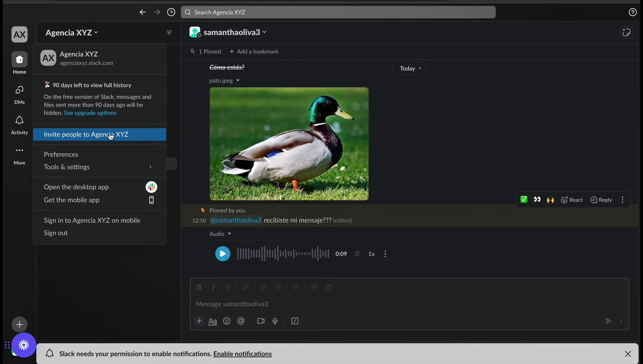Insert inline code formatting

click(x=314, y=287)
